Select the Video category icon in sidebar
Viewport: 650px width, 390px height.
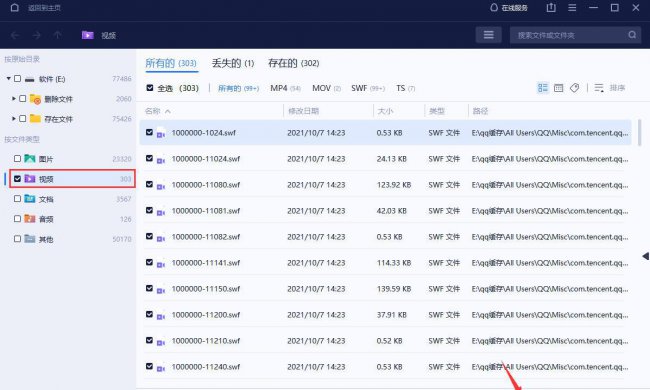click(30, 179)
